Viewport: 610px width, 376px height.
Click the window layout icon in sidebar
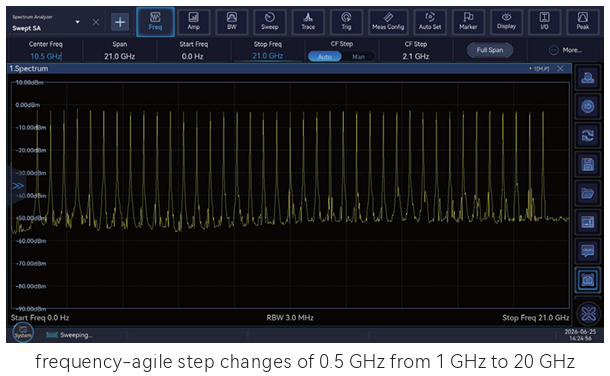coord(587,222)
